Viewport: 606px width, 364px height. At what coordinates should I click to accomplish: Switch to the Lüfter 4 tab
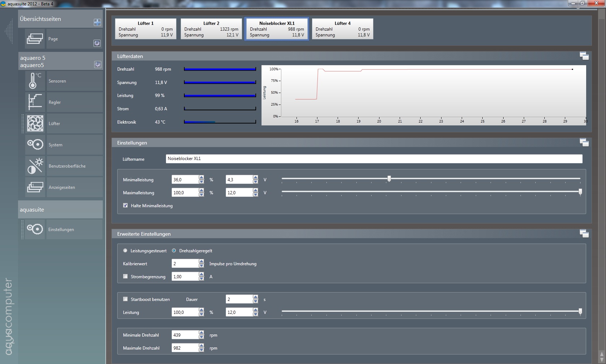tap(342, 29)
